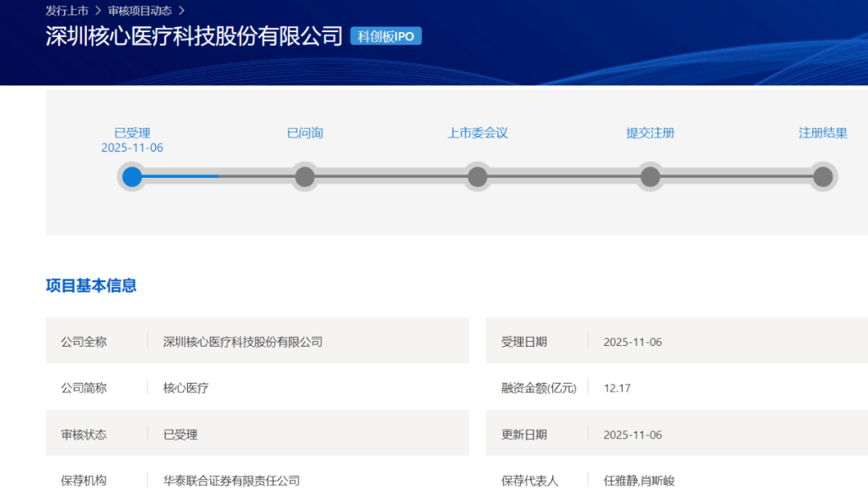Select the 注册结果 progress circle
Viewport: 868px width, 497px height.
pyautogui.click(x=822, y=177)
